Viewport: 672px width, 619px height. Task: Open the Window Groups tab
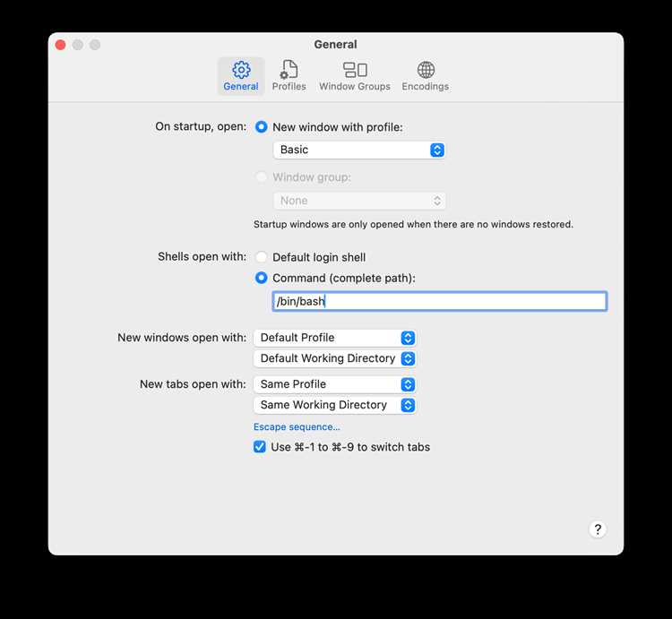coord(355,76)
